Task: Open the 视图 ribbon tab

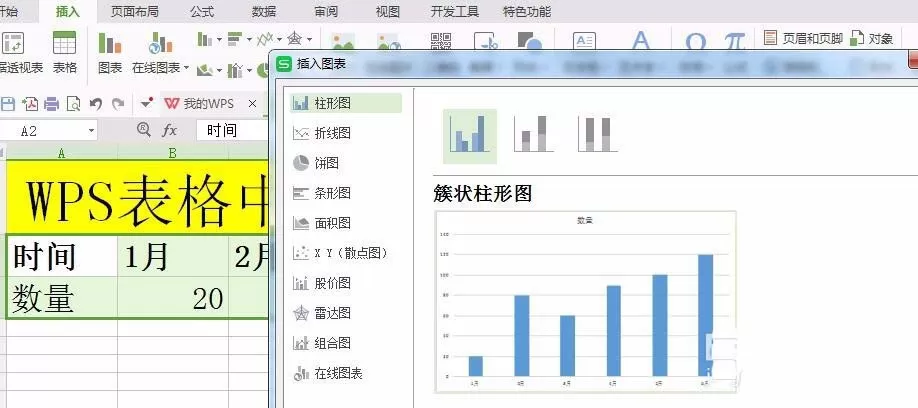Action: [x=387, y=11]
